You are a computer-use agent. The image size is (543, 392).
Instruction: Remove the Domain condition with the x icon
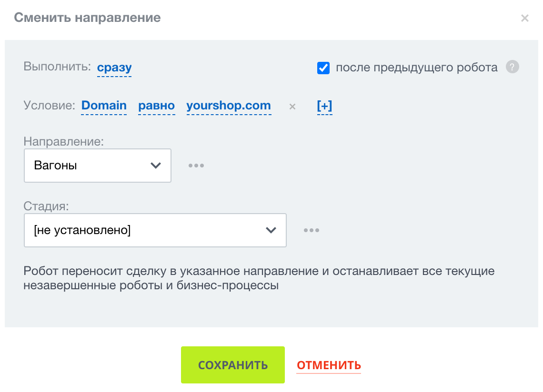click(292, 107)
